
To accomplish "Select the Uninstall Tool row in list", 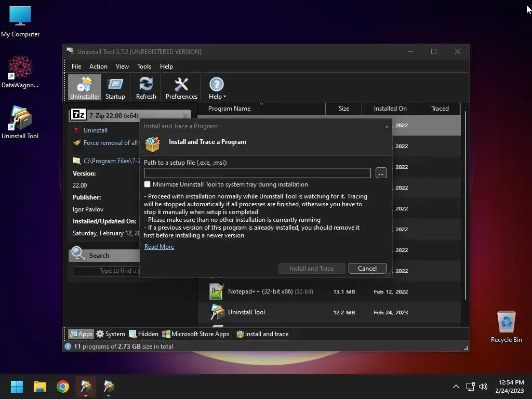I will click(x=329, y=312).
